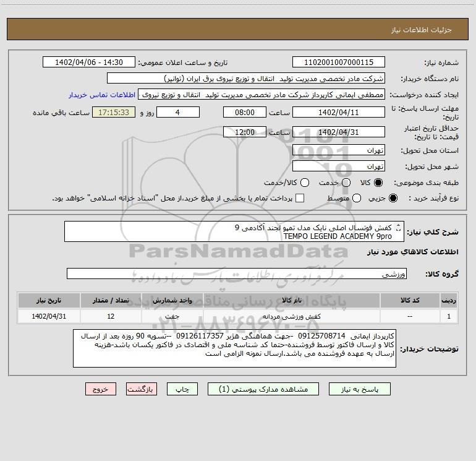Click the نام کالا column header
The height and width of the screenshot is (461, 476).
point(292,300)
